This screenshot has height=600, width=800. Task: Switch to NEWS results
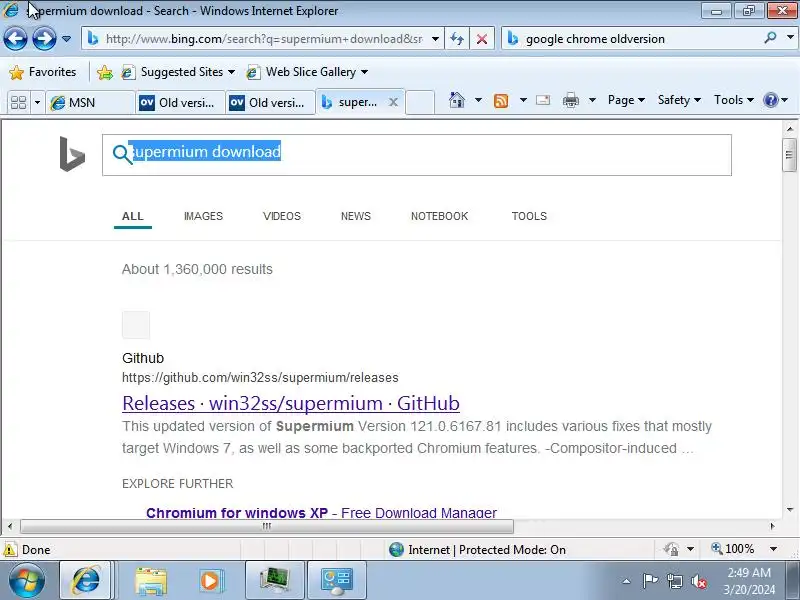[356, 216]
